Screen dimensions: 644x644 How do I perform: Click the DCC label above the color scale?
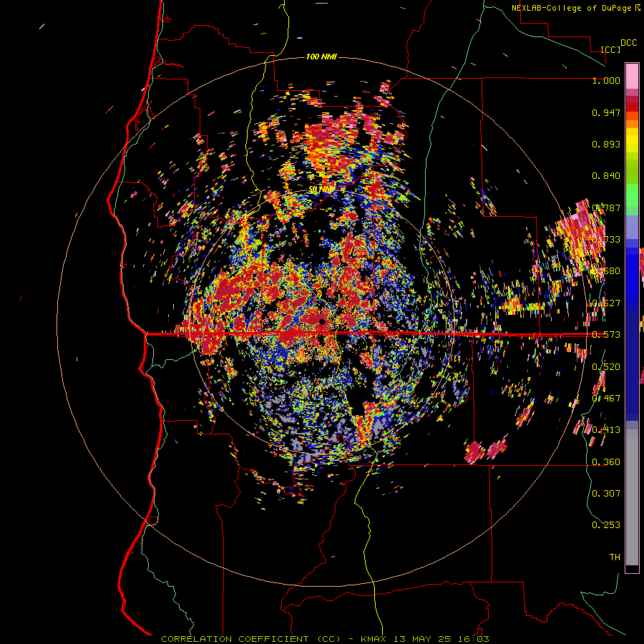point(628,43)
